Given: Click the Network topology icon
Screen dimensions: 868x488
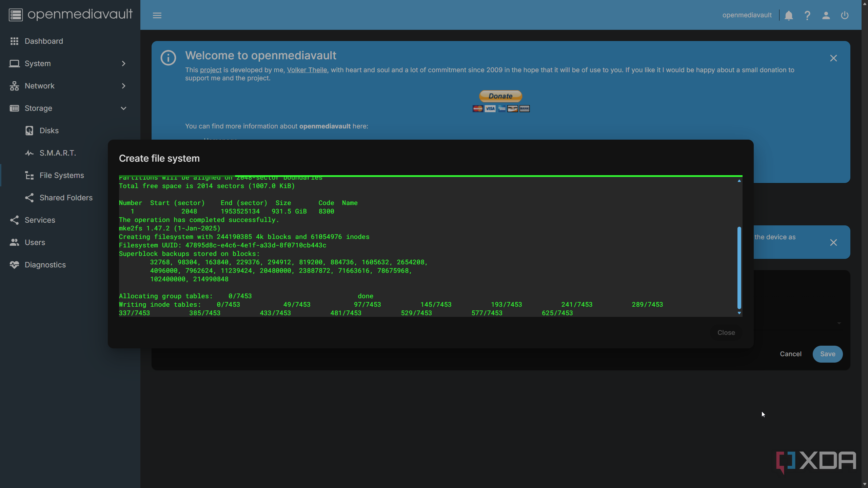Looking at the screenshot, I should pyautogui.click(x=14, y=86).
